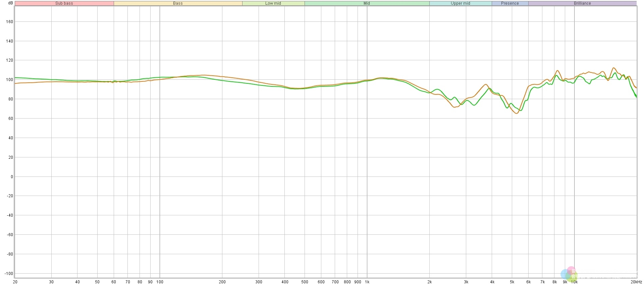Image resolution: width=644 pixels, height=286 pixels.
Task: Click the Mid band label
Action: (367, 3)
